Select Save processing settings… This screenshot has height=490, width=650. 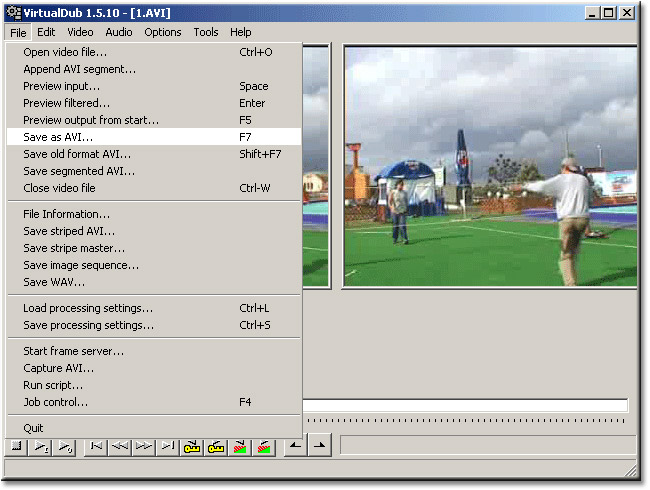point(154,325)
